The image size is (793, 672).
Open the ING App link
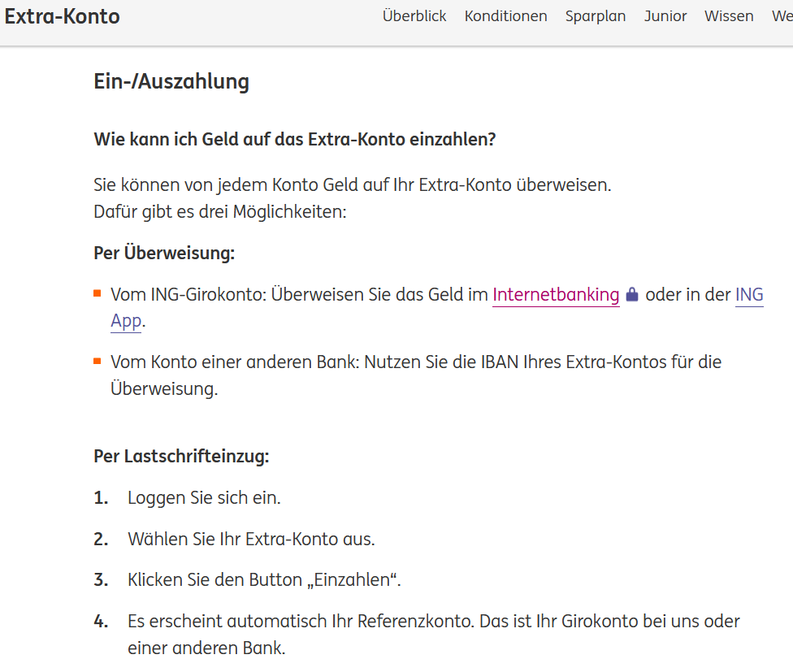click(x=748, y=295)
